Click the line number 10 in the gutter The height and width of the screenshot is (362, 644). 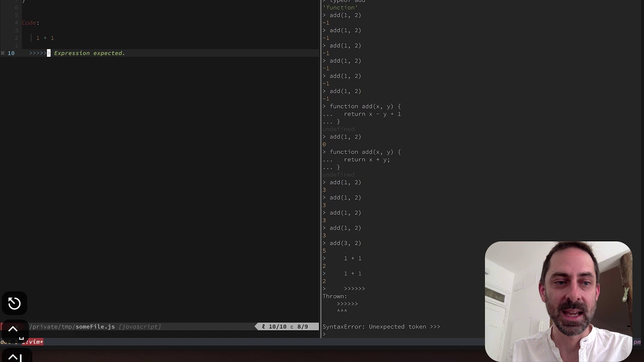coord(11,53)
